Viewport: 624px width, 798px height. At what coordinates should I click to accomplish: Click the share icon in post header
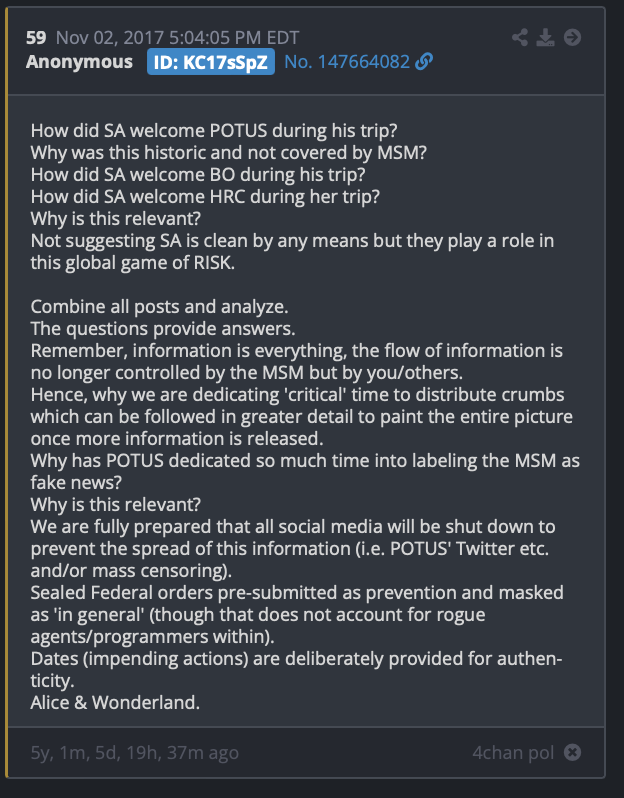[x=520, y=38]
